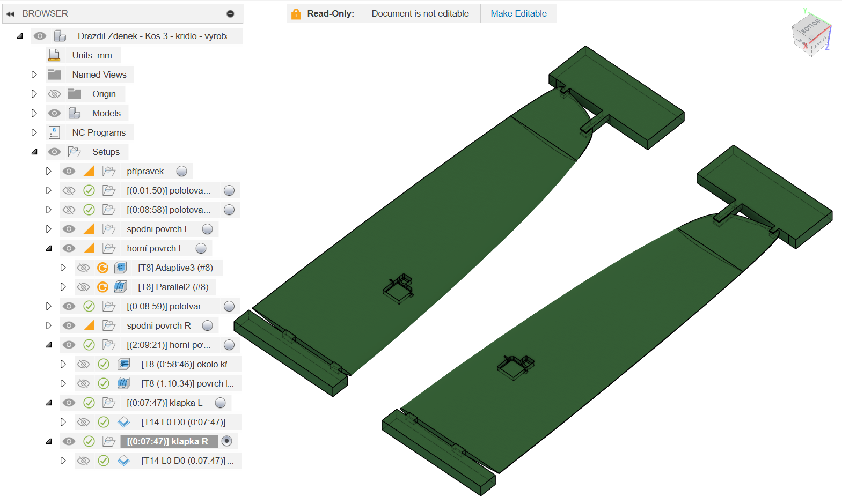Click the Browser panel minimize button
Image resolution: width=842 pixels, height=504 pixels.
[x=230, y=14]
